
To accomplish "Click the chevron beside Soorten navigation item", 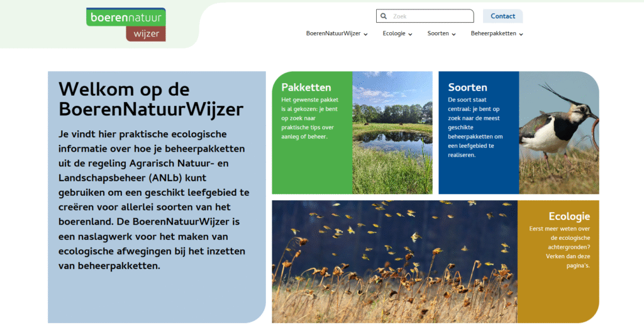I will click(x=453, y=34).
